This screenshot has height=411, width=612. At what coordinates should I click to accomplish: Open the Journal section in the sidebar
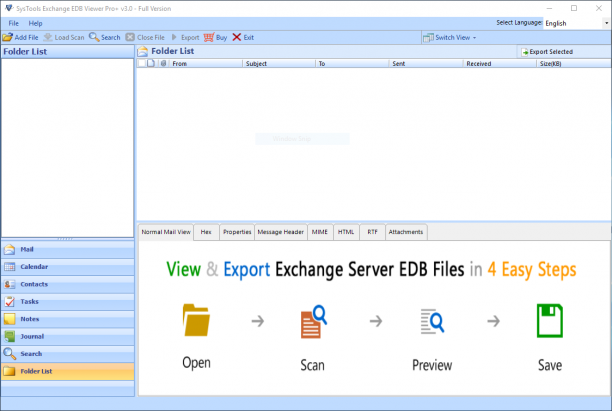point(68,336)
